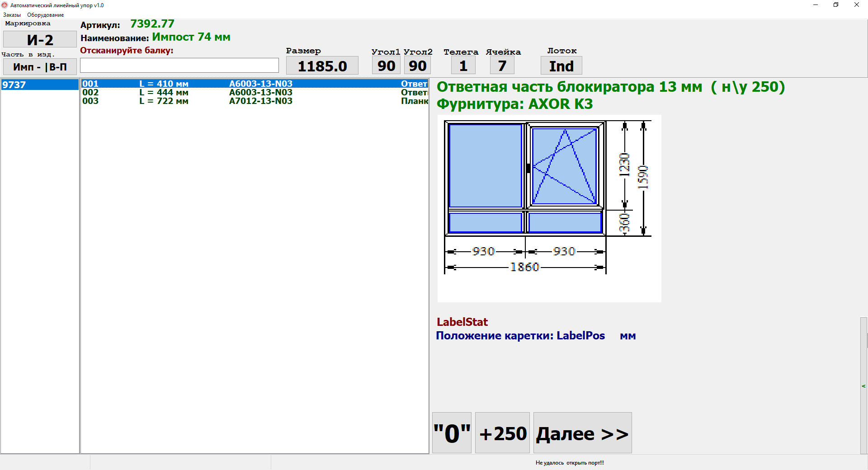This screenshot has width=868, height=470.
Task: Select row 001 with L = 410 мм
Action: [254, 84]
